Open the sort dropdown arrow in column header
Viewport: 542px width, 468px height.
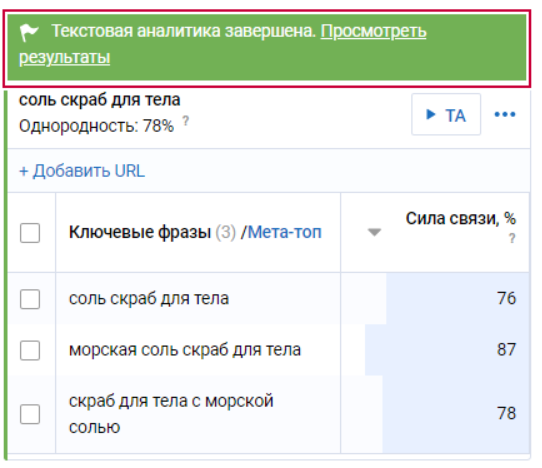tap(374, 232)
